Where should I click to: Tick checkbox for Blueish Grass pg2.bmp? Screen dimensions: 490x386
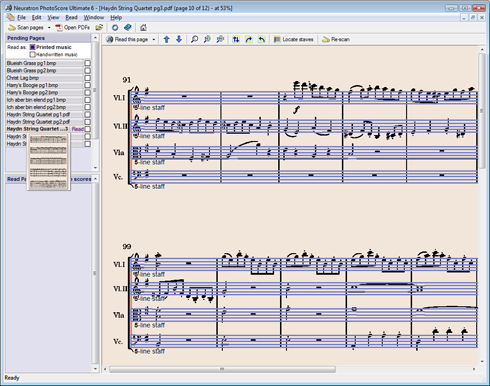[x=87, y=70]
